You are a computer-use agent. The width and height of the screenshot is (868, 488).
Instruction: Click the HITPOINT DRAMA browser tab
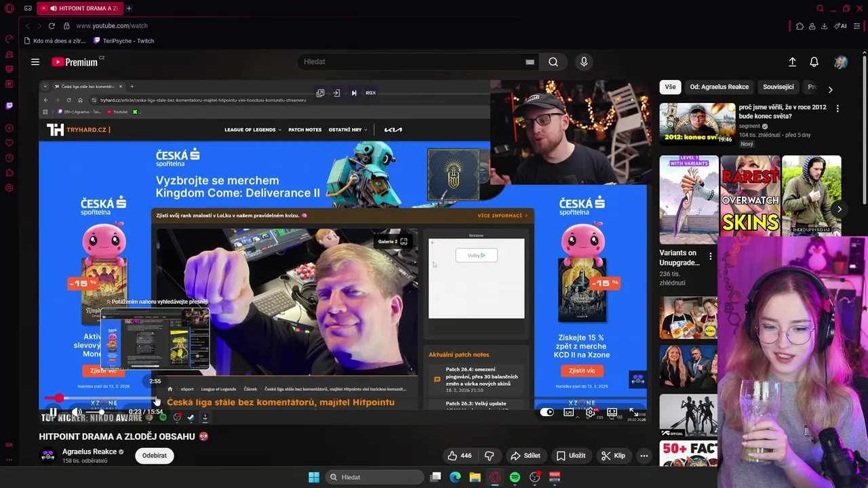(80, 8)
